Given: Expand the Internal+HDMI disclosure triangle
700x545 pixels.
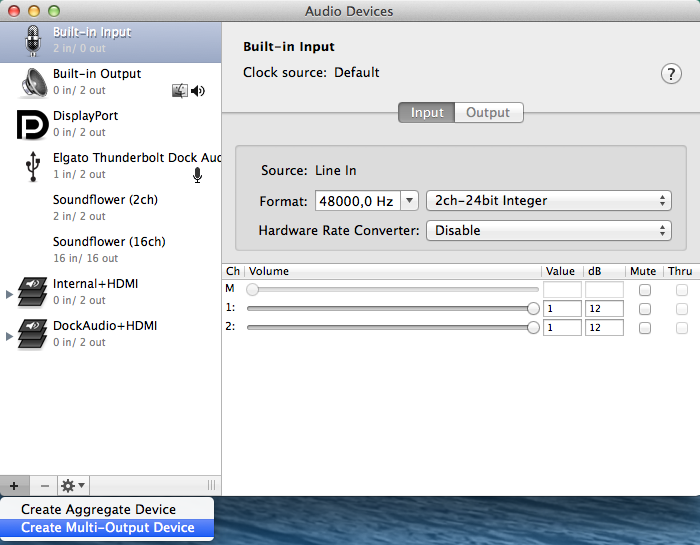Looking at the screenshot, I should coord(10,293).
